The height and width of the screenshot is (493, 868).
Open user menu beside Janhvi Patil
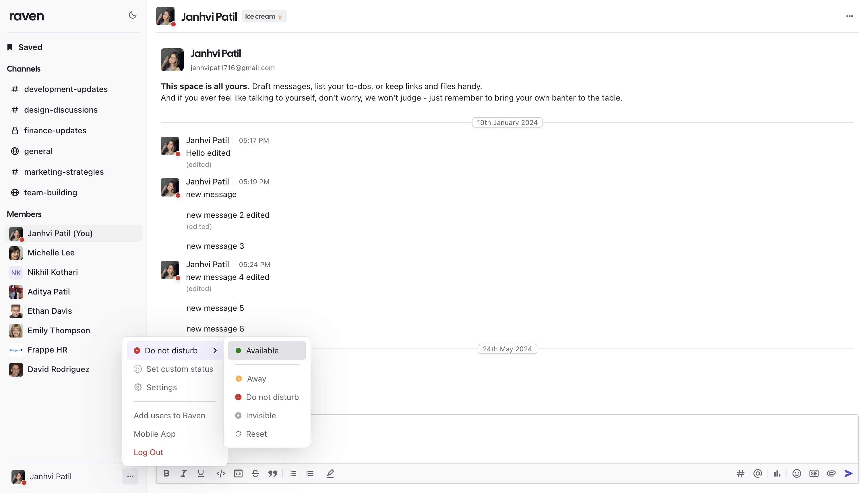(130, 476)
